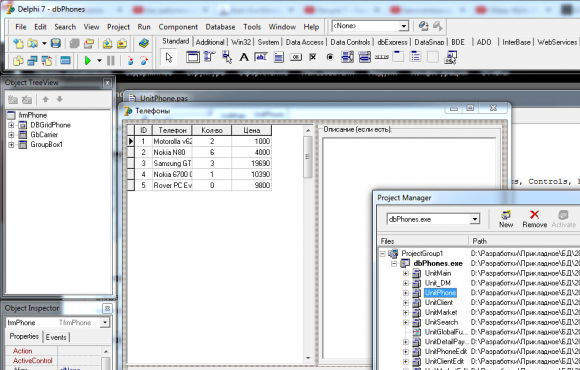Viewport: 580px width, 370px height.
Task: Select UnitPhone in Project Manager file list
Action: click(440, 293)
